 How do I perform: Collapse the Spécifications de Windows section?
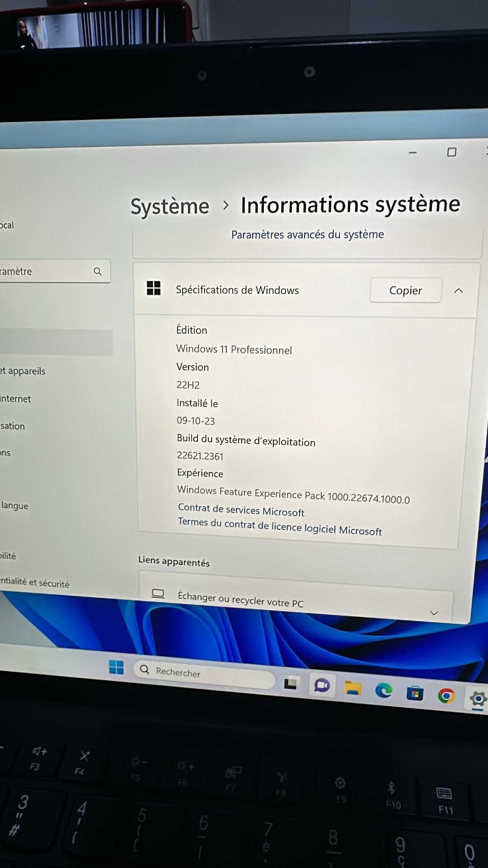tap(458, 291)
